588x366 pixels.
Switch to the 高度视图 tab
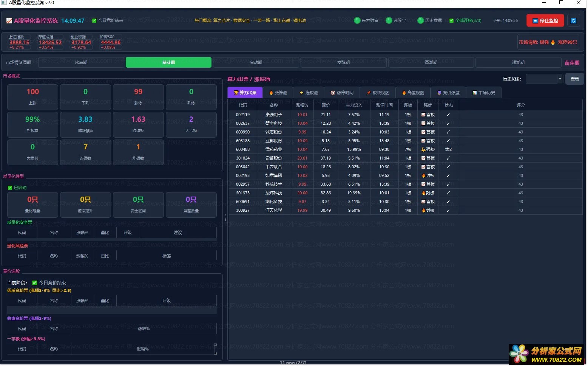click(413, 93)
